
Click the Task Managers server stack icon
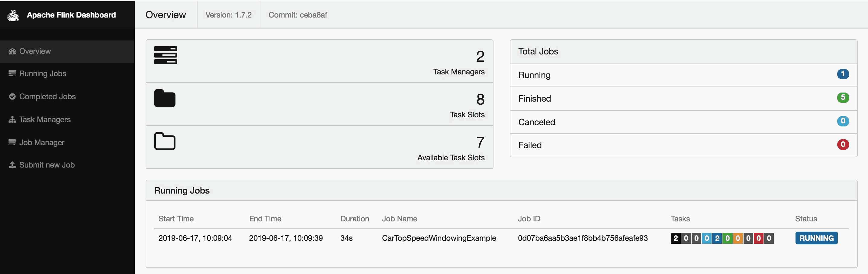point(166,55)
